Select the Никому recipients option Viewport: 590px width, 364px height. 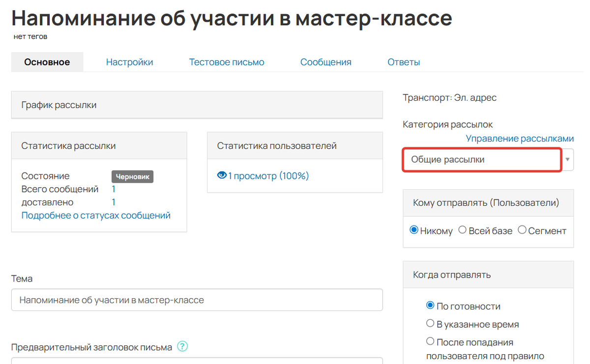(413, 229)
